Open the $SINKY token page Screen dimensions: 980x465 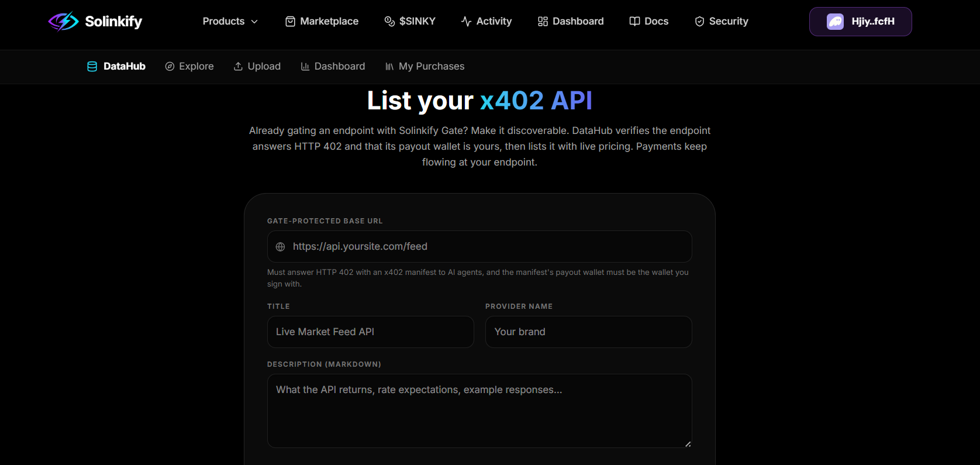pos(410,21)
